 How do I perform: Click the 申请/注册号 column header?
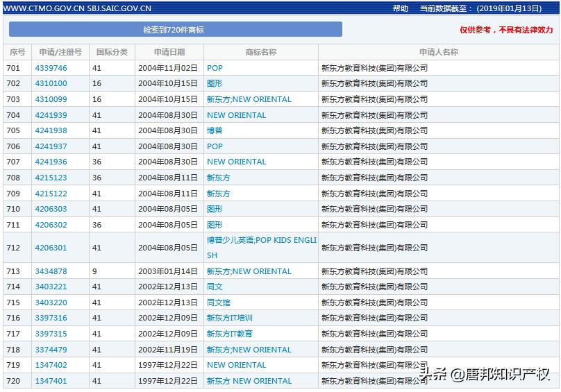click(x=60, y=52)
